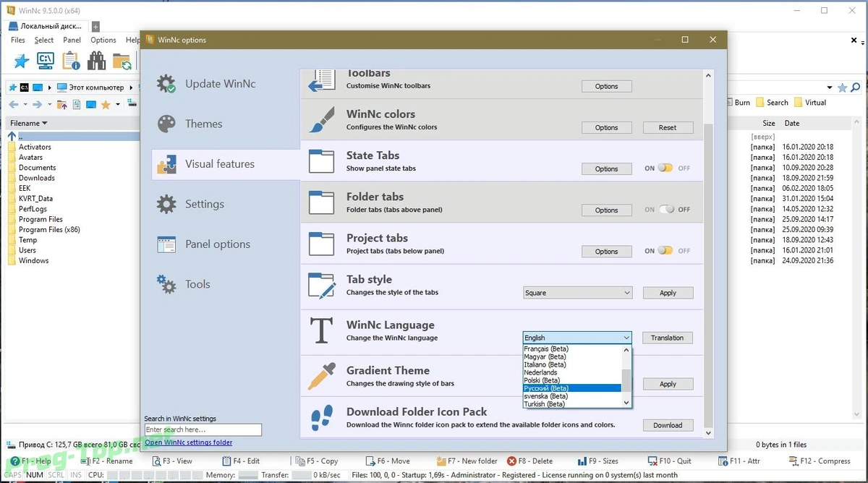Click the Reset button for WinNc colors

668,127
